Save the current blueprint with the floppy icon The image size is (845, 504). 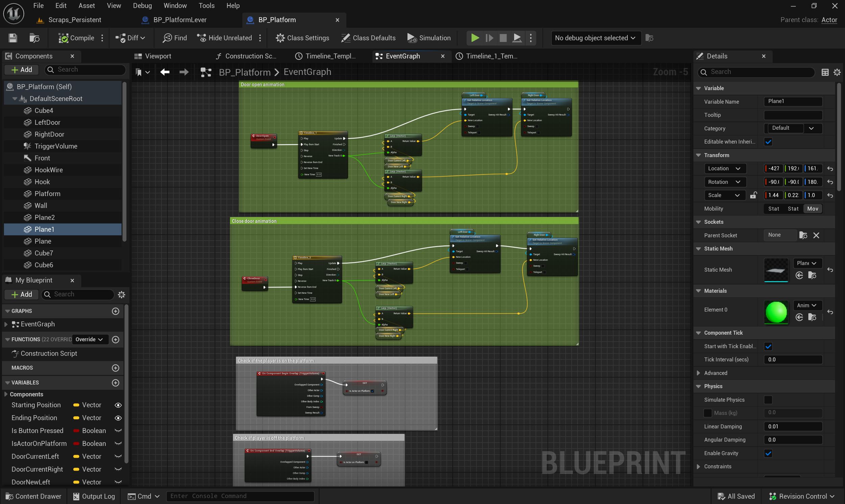[x=13, y=38]
